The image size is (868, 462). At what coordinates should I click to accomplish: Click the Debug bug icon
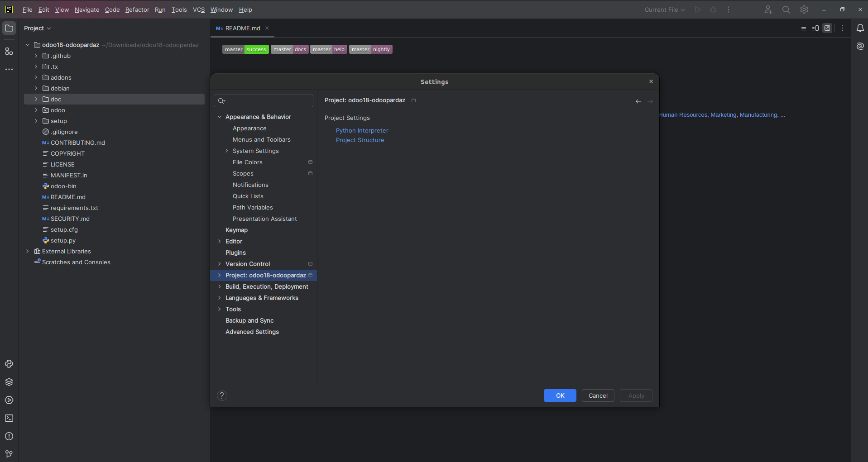click(713, 10)
